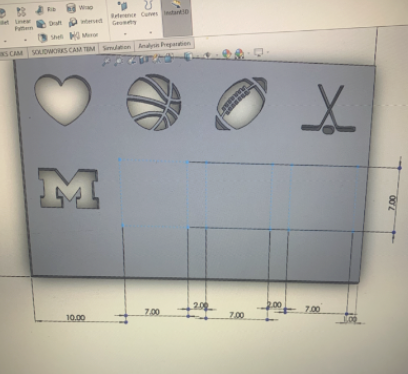
Task: Click the Previous View icon
Action: pos(132,60)
